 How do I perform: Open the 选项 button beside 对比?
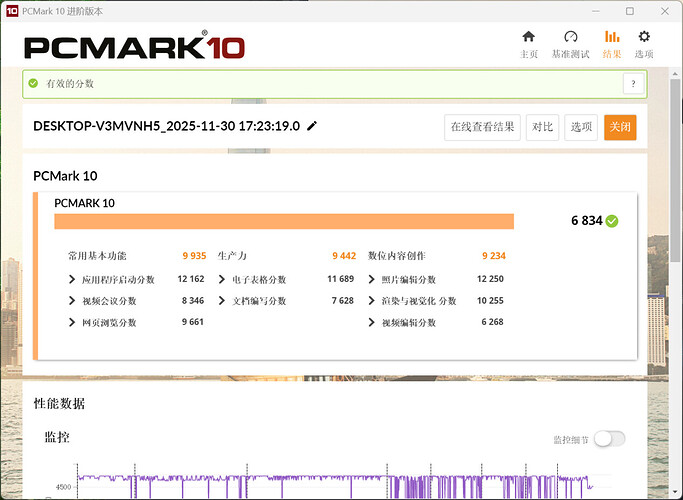(x=581, y=127)
